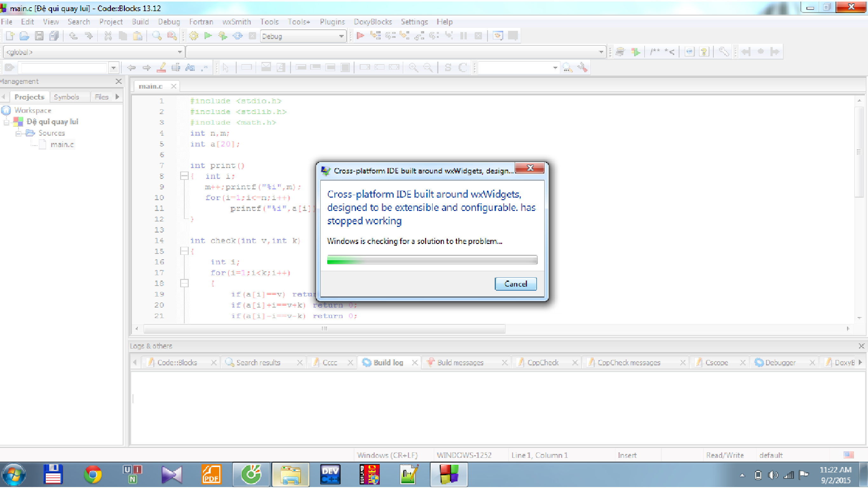Click the Undo toolbar icon
Viewport: 868px width, 488px height.
(x=73, y=36)
